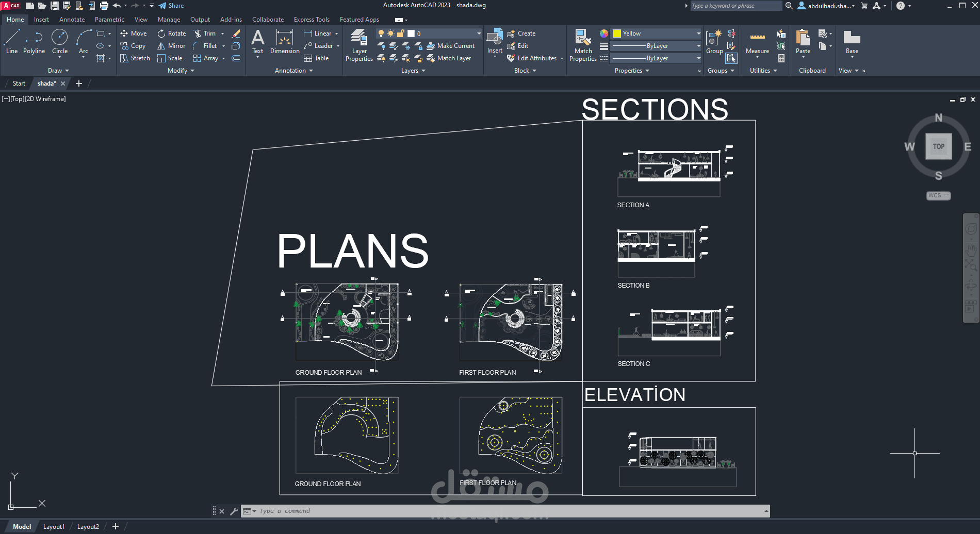Click the Trim tool
This screenshot has height=534, width=980.
205,34
